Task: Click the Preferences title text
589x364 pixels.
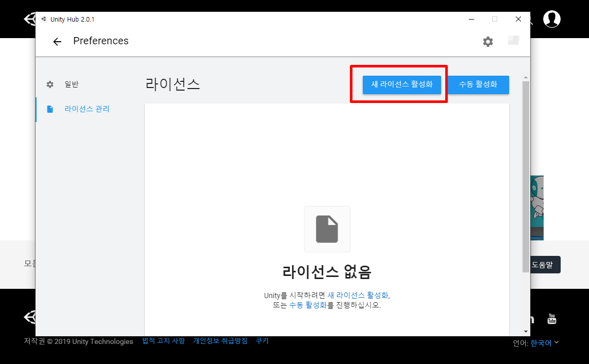Action: pos(100,41)
